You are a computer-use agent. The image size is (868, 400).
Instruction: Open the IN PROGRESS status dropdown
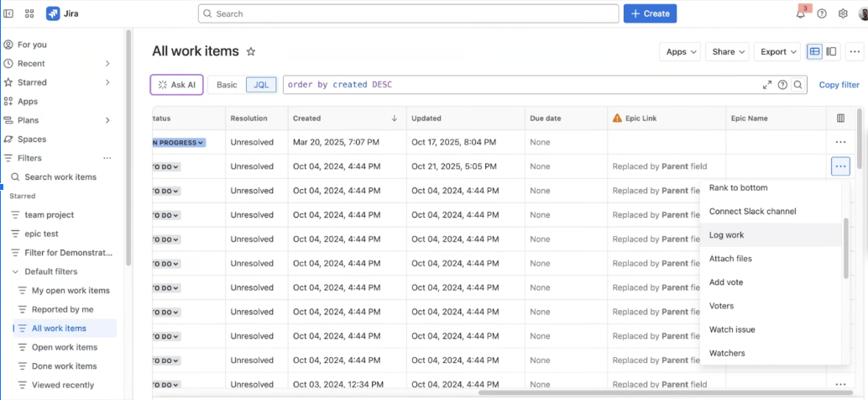(x=179, y=142)
